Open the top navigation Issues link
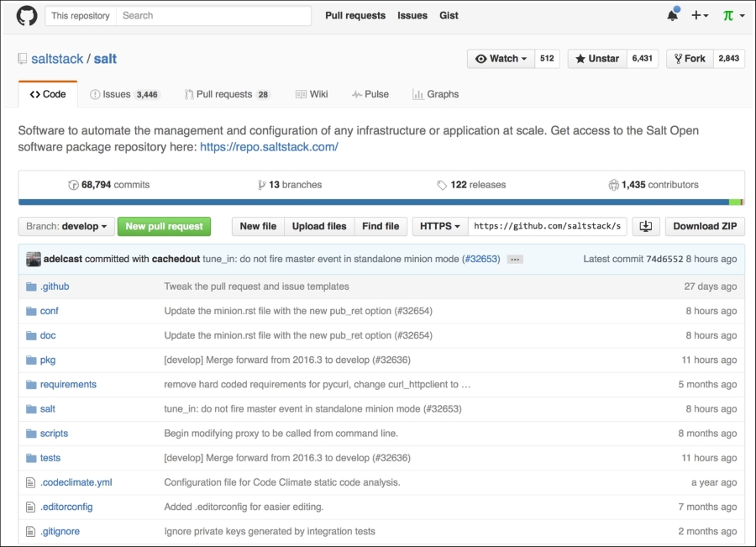The image size is (756, 547). tap(412, 15)
